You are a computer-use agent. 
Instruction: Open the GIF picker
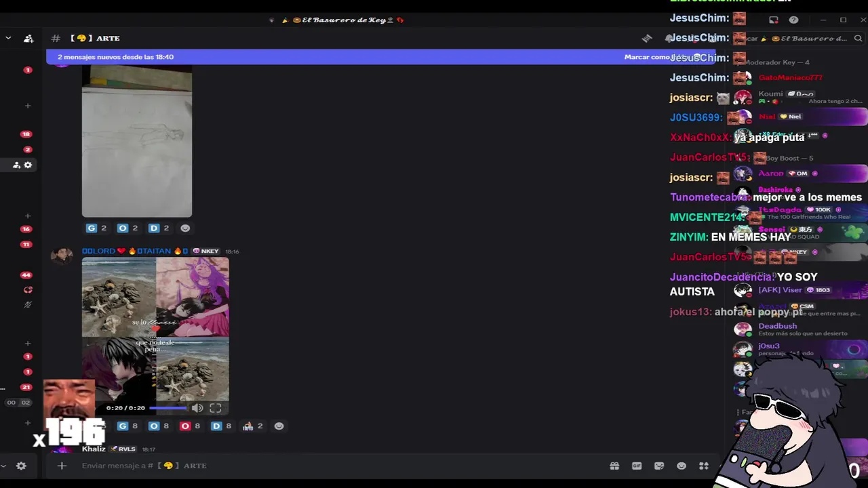[x=637, y=466]
